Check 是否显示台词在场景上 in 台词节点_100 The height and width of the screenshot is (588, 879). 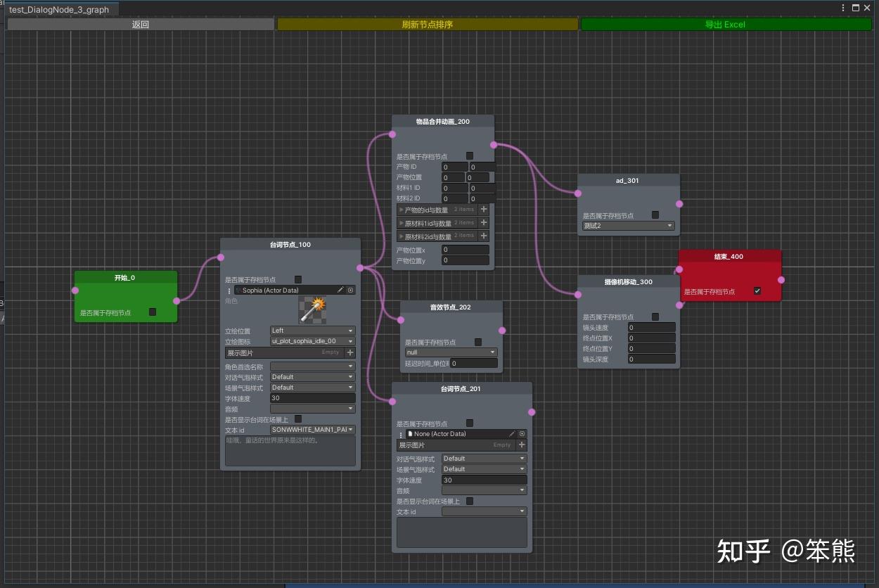pos(297,418)
